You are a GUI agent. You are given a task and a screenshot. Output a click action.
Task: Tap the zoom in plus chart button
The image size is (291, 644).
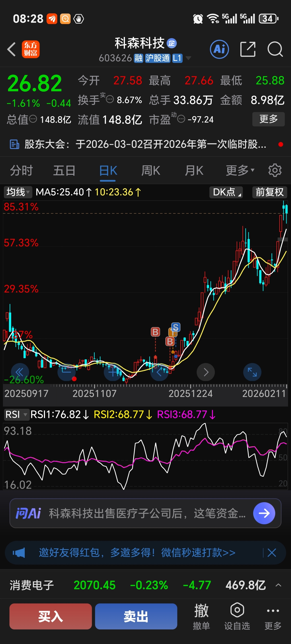click(113, 372)
